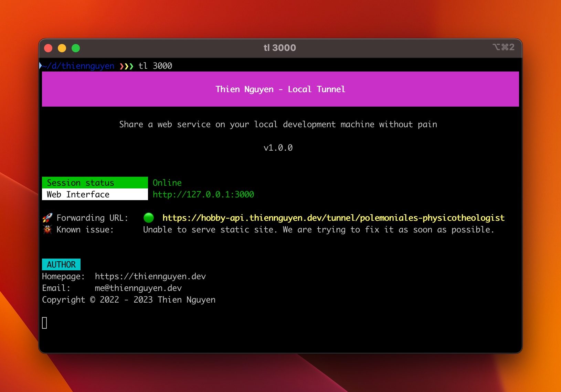Close the terminal window with the red button
The height and width of the screenshot is (392, 561).
tap(48, 48)
